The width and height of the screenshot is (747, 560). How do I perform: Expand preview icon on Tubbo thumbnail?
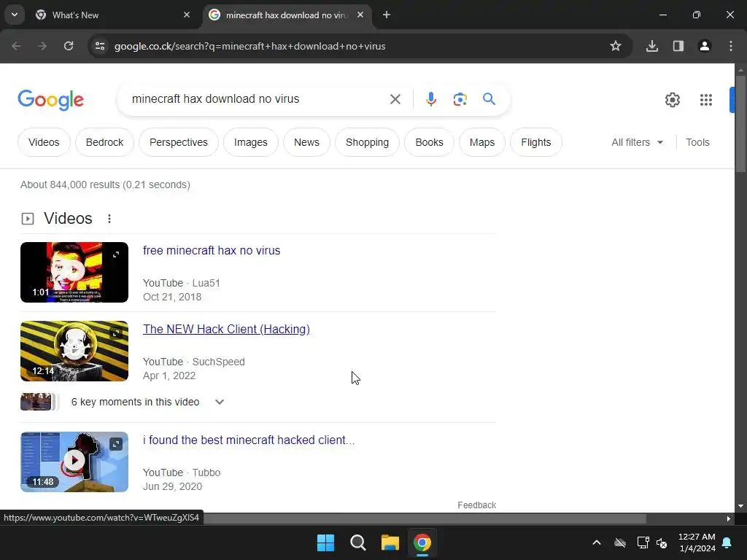click(x=116, y=444)
